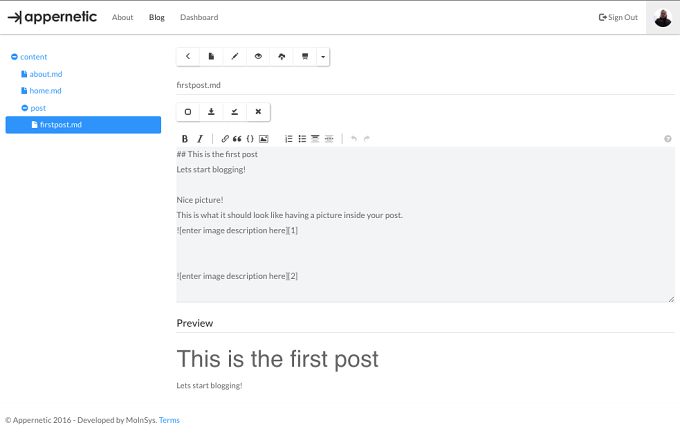Create a numbered list
680x436 pixels.
click(288, 139)
